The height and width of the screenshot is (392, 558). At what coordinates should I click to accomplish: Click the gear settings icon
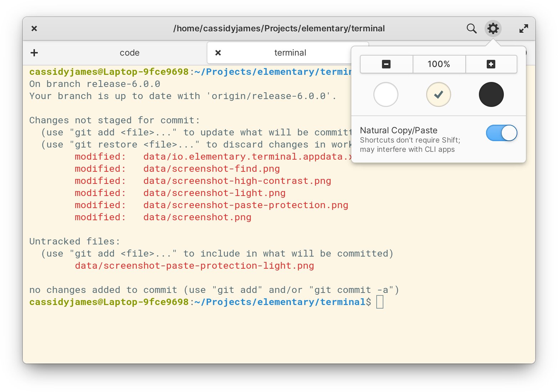tap(493, 29)
